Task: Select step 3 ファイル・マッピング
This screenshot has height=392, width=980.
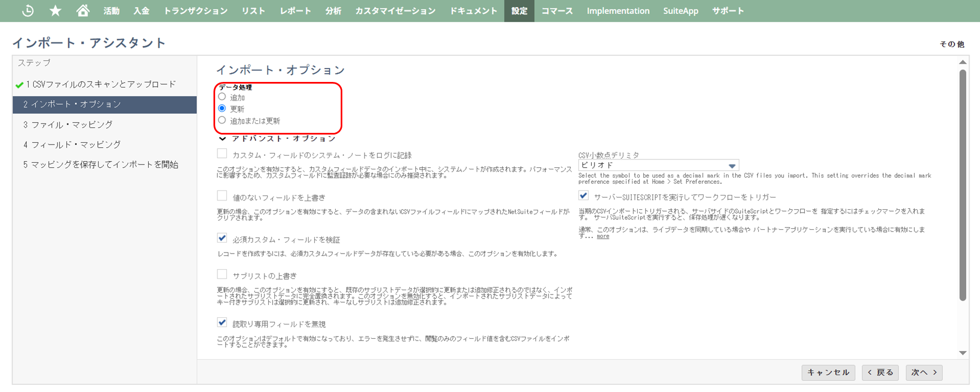Action: pos(68,125)
